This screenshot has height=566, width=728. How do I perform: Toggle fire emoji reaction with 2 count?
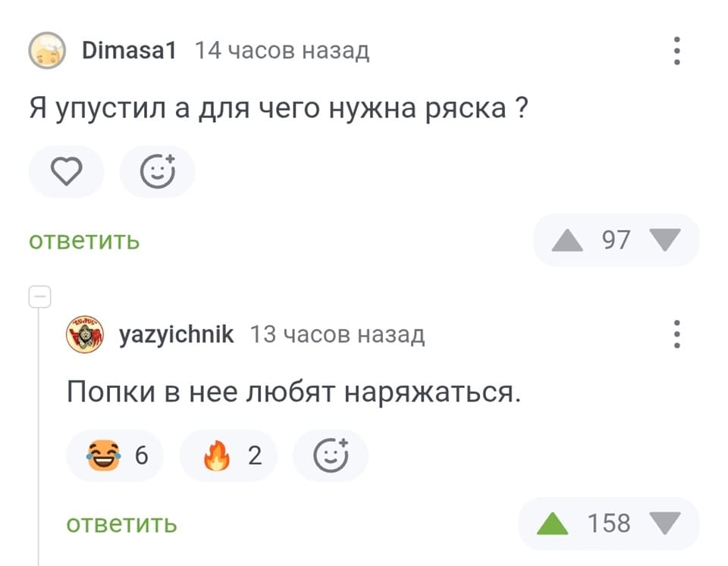[x=229, y=455]
